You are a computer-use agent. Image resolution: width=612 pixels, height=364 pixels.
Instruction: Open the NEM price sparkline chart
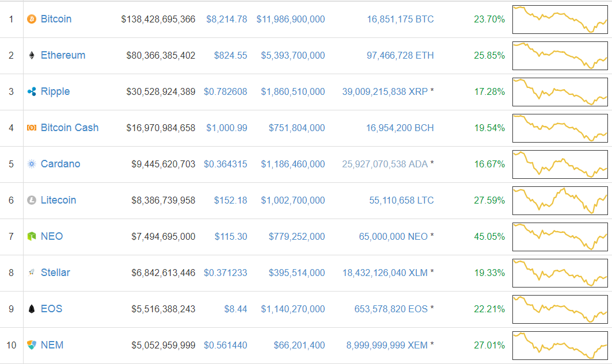click(560, 346)
